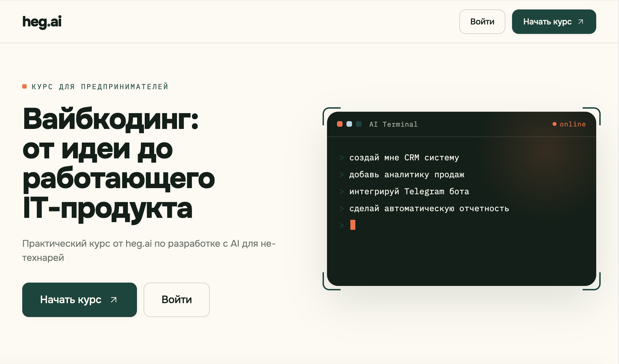Select terminal line 'создай мне CRM систему'

[x=404, y=158]
